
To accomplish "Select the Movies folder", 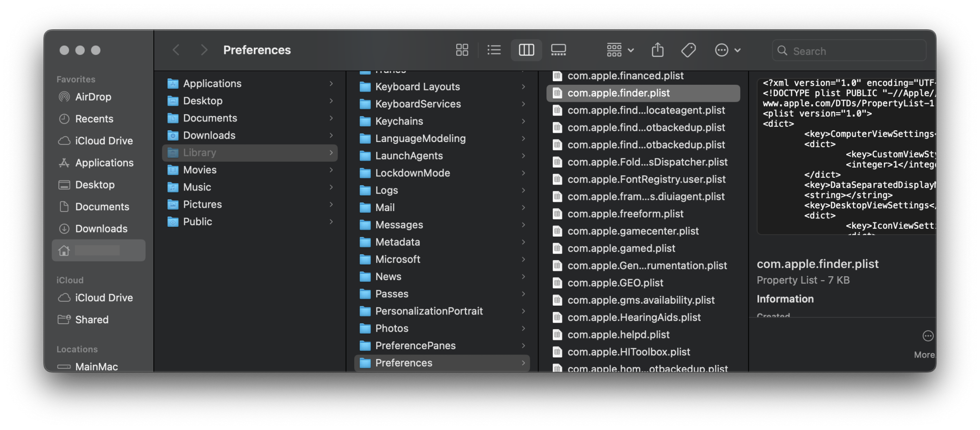I will (250, 170).
